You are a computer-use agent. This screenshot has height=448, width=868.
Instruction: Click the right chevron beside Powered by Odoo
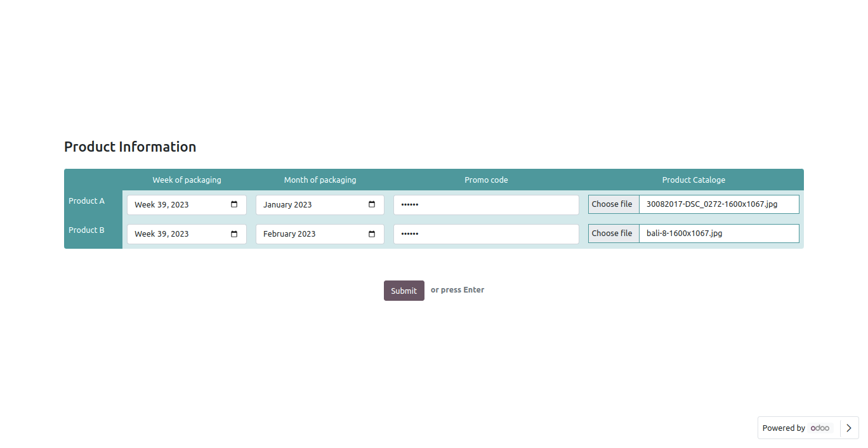[x=849, y=428]
